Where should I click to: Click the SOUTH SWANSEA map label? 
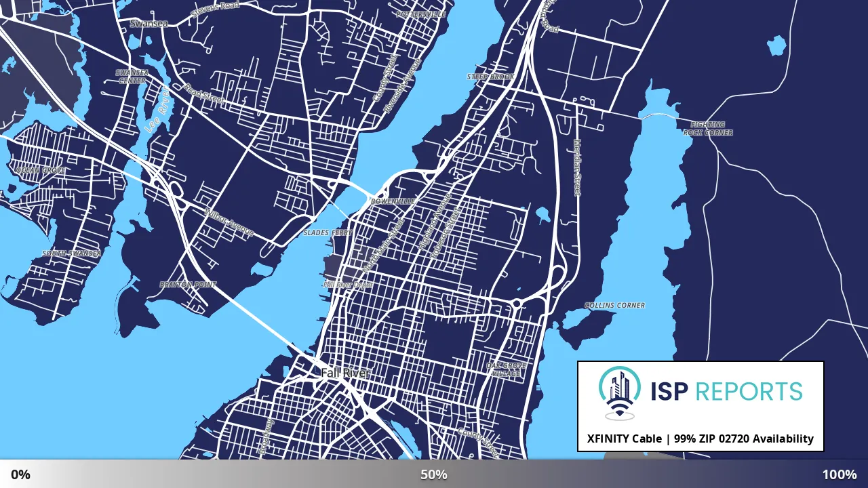72,253
